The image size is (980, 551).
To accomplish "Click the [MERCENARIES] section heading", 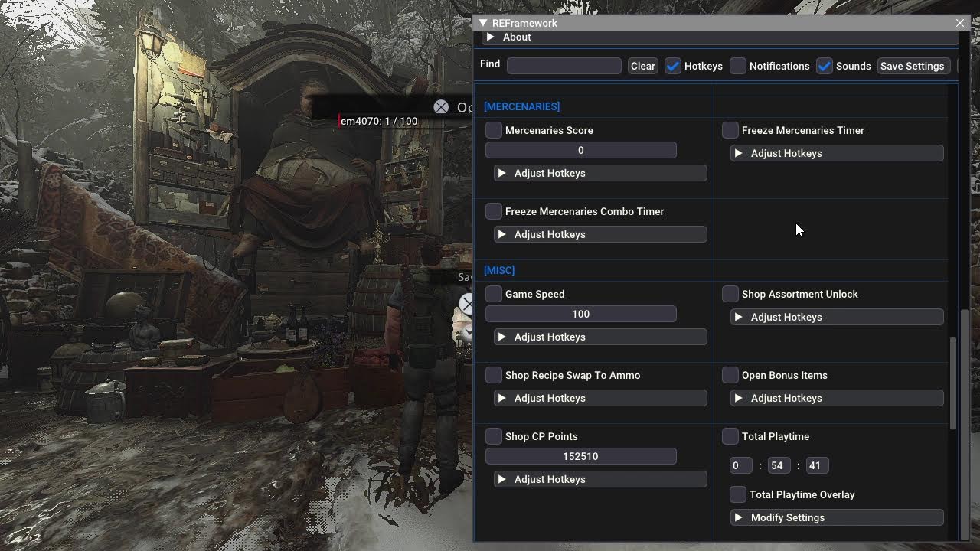I will pos(522,106).
